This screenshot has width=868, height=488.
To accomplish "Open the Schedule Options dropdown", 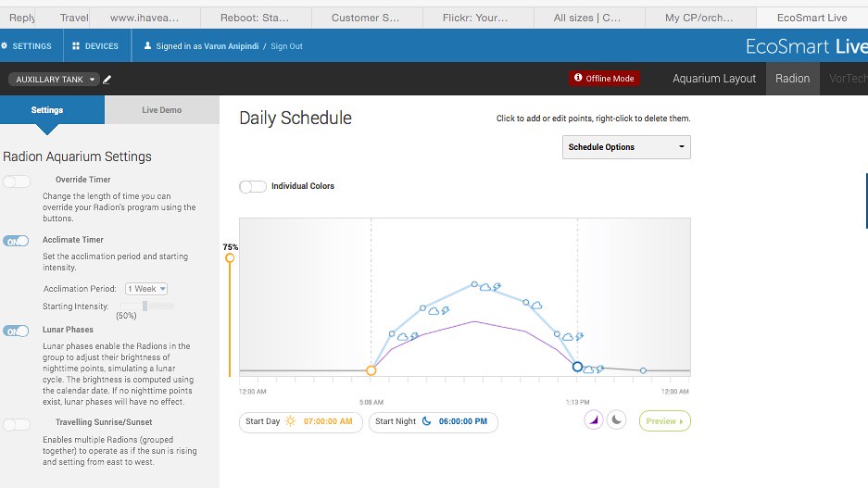I will [626, 147].
